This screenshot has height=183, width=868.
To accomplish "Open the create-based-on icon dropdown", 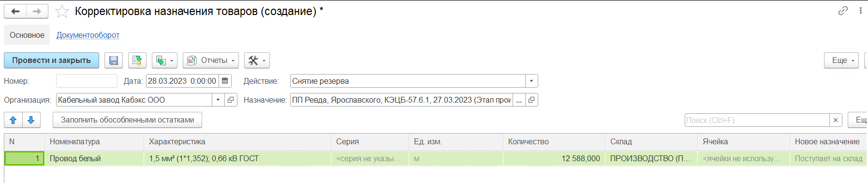I will pos(164,61).
